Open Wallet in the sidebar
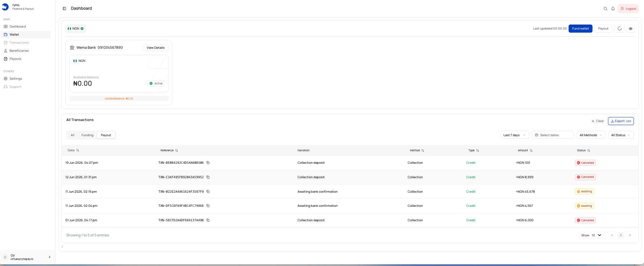This screenshot has width=644, height=266. coord(26,35)
